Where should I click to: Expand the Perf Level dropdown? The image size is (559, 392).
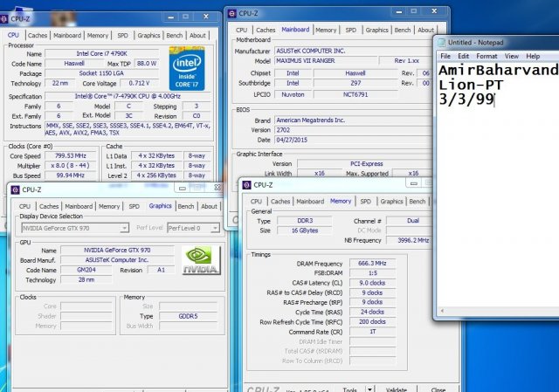click(x=192, y=228)
